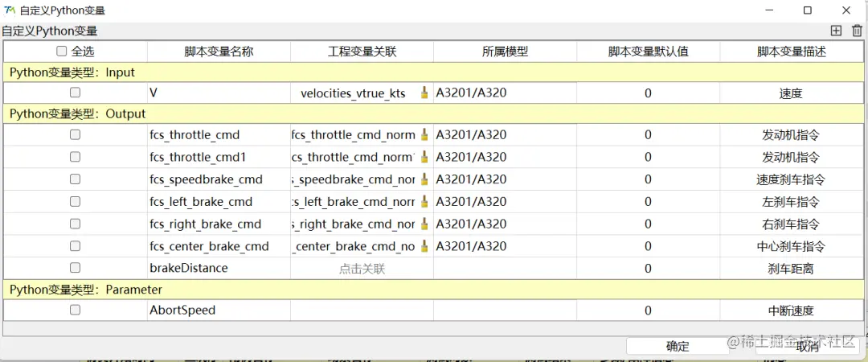
Task: Click the fcs_throttle_cmd name cell
Action: click(x=219, y=134)
